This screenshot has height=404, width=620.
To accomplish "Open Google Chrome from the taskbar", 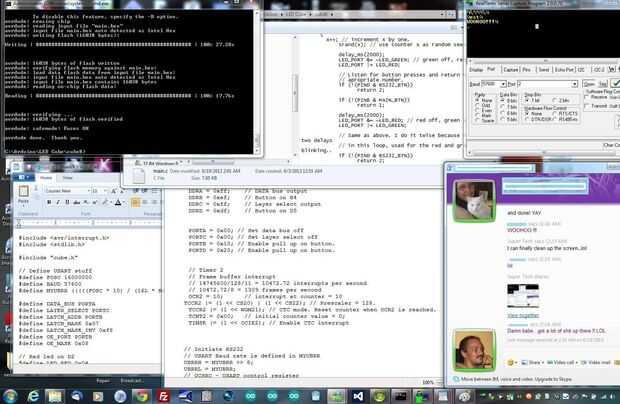I will pos(141,396).
